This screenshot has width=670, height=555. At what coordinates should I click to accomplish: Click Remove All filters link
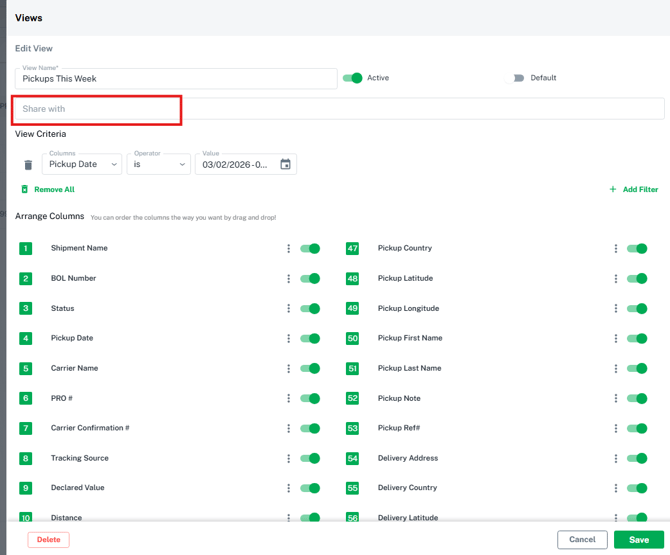(53, 189)
